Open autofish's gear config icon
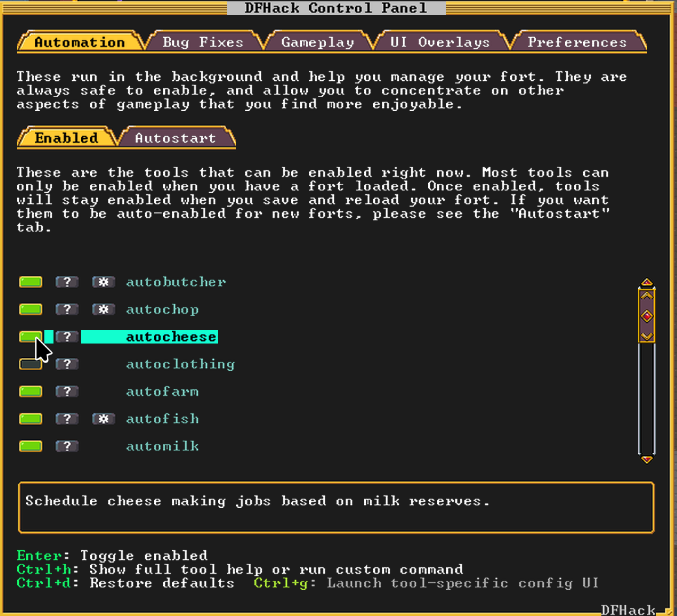This screenshot has width=677, height=616. coord(103,418)
